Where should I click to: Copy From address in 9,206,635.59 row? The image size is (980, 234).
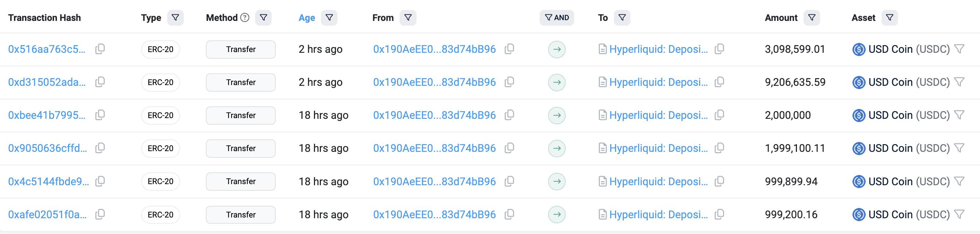[509, 82]
